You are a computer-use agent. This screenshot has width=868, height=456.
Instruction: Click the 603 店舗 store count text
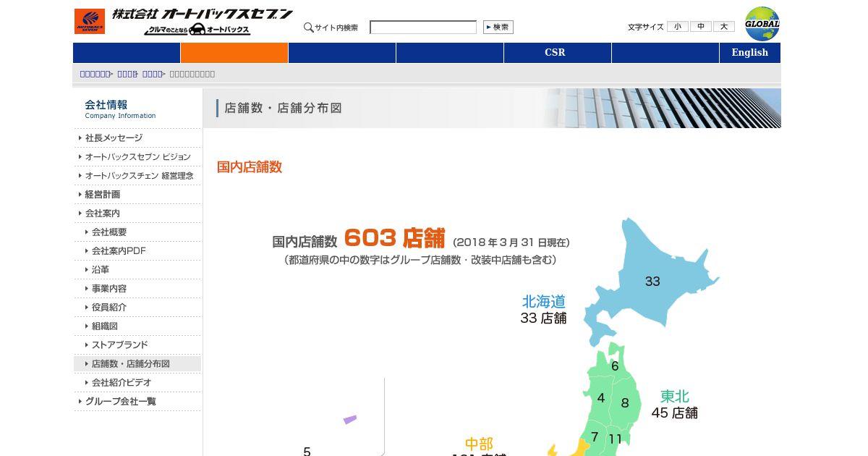(394, 238)
